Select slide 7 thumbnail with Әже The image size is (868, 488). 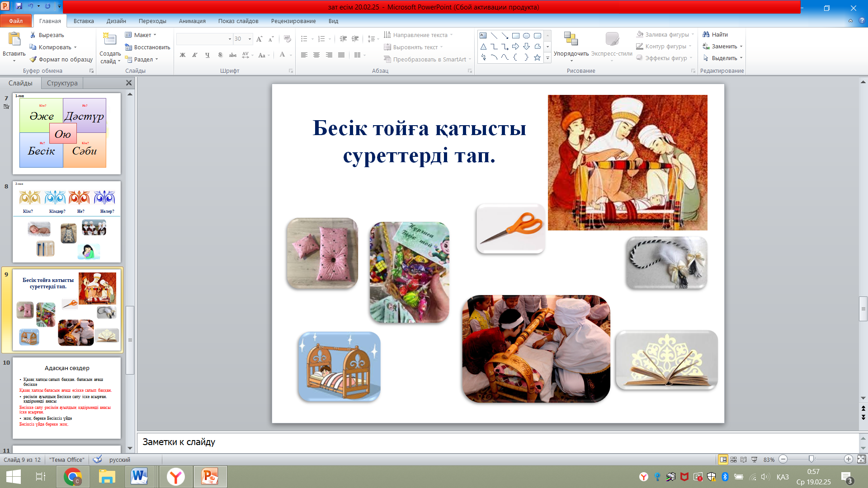point(66,134)
